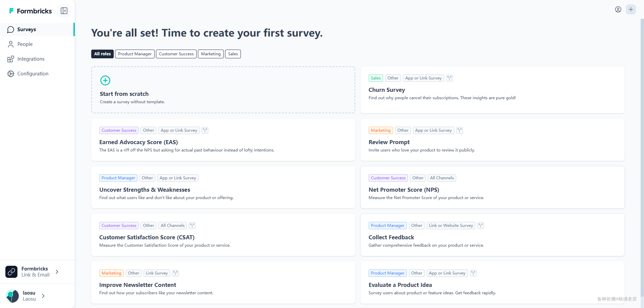This screenshot has height=308, width=644.
Task: Open the People menu item
Action: pos(25,44)
